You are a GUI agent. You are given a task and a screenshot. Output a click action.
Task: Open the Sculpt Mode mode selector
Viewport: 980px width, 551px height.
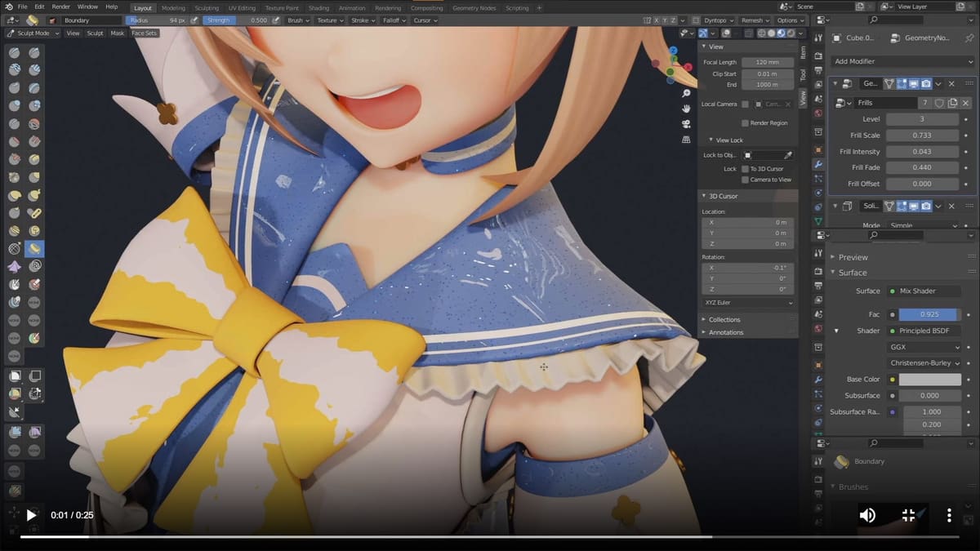coord(33,33)
